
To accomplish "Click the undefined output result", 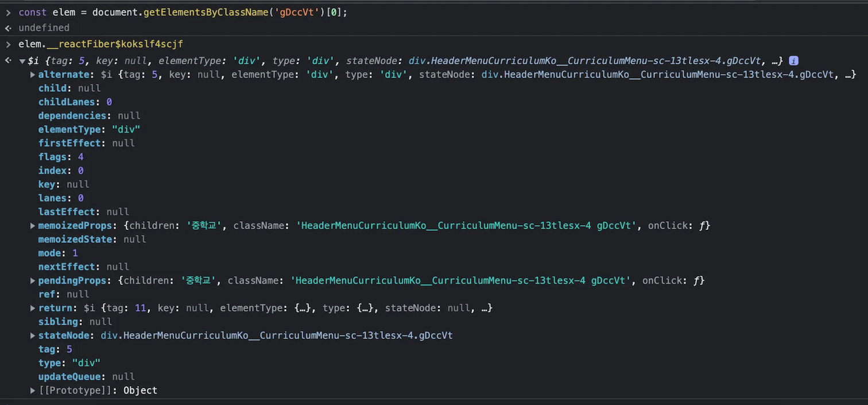I will coord(44,28).
